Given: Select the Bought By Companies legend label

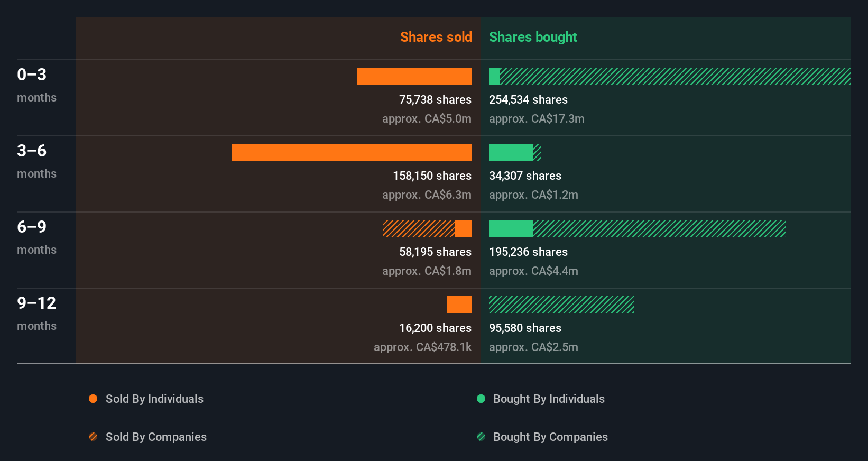Looking at the screenshot, I should click(550, 437).
